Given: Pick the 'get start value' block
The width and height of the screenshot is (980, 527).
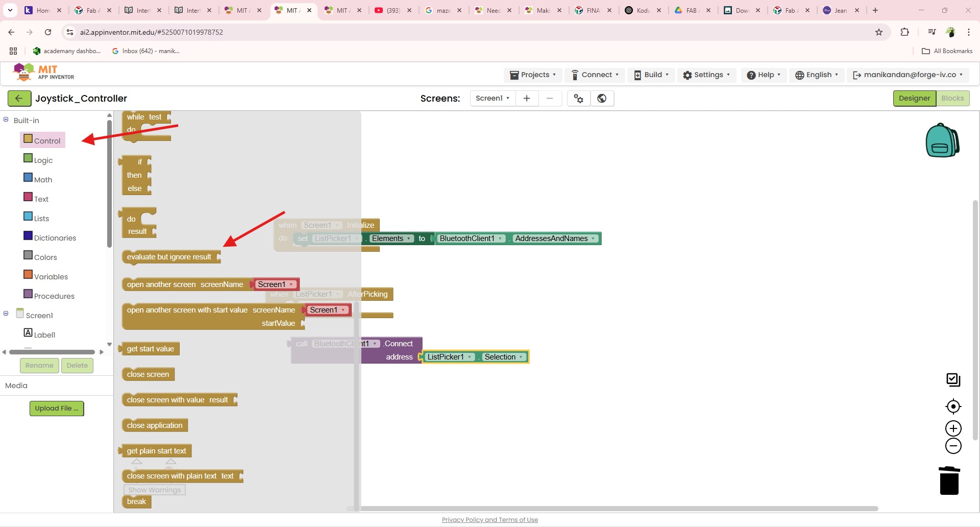Looking at the screenshot, I should pos(149,349).
